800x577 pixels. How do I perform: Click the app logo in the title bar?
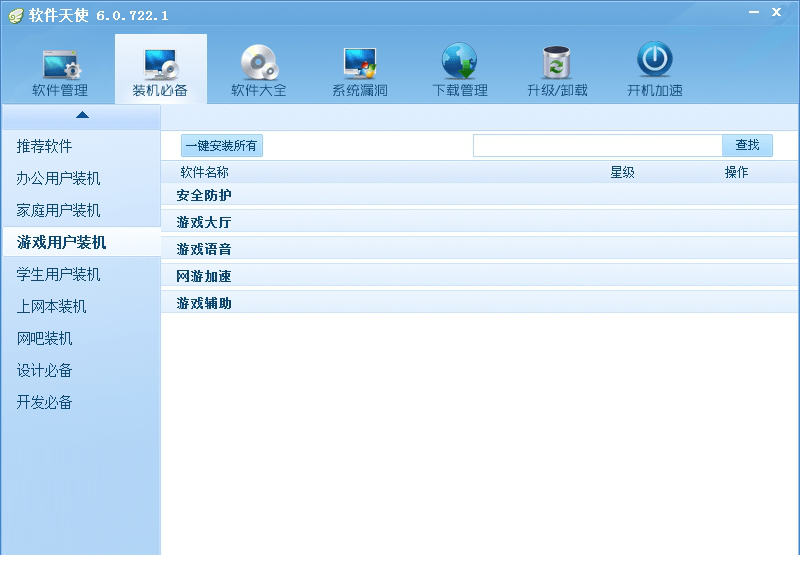click(x=14, y=12)
